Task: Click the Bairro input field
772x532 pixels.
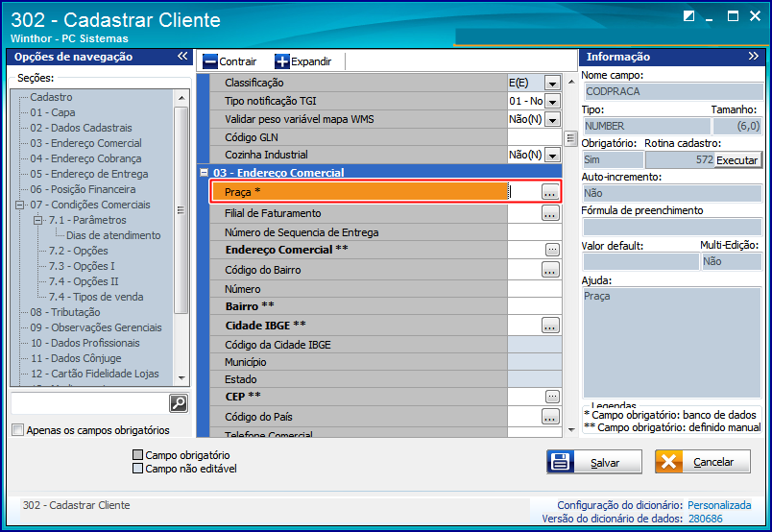Action: point(535,306)
